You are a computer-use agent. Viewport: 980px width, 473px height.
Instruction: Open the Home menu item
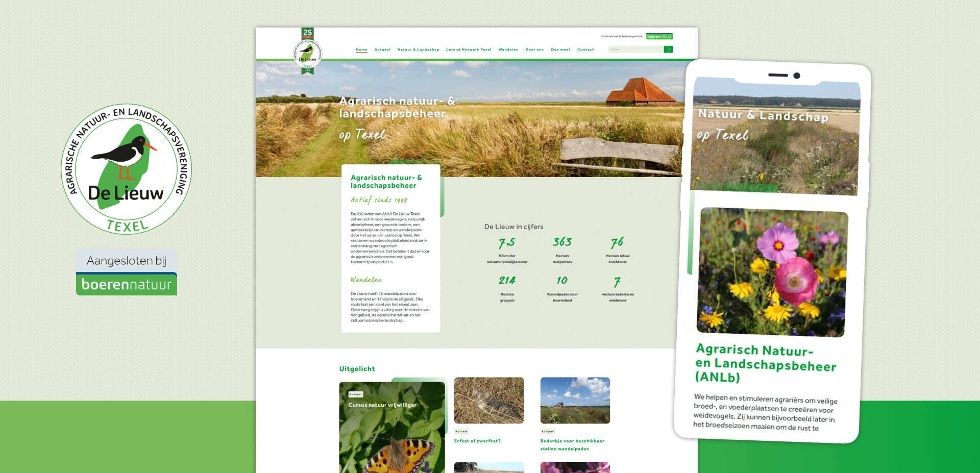point(361,49)
